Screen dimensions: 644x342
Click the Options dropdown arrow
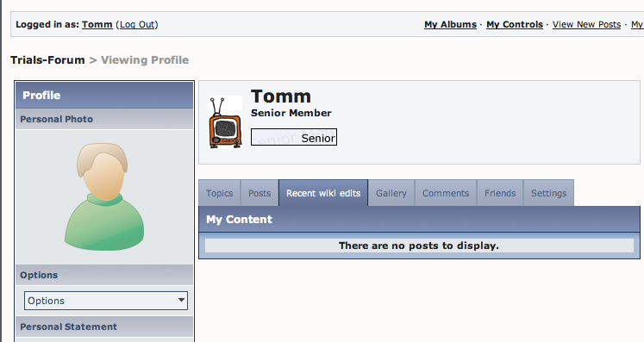coord(181,300)
